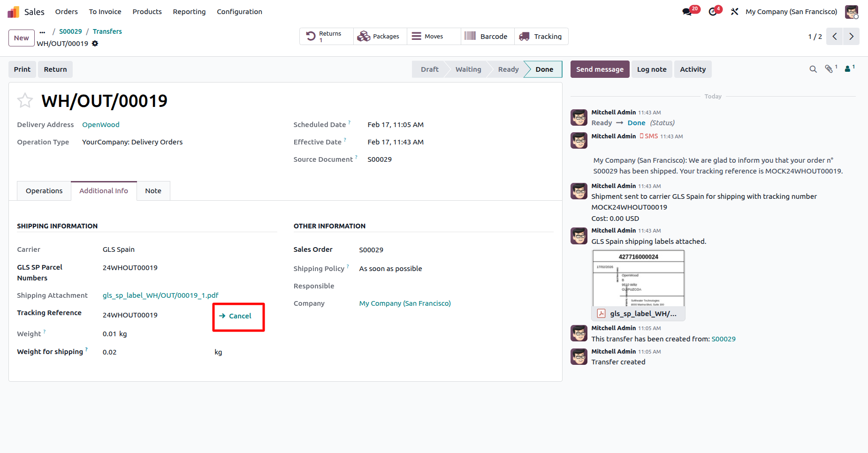
Task: Open Transfers breadcrumb link
Action: click(107, 31)
